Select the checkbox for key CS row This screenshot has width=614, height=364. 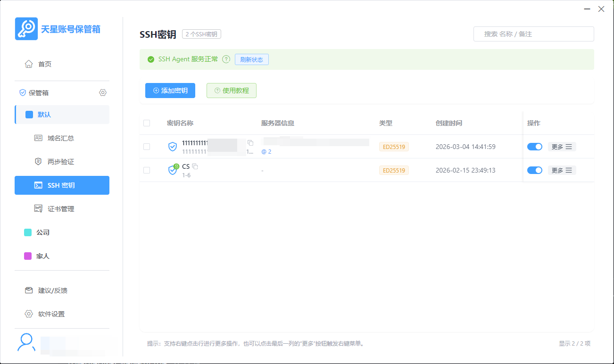pyautogui.click(x=147, y=170)
